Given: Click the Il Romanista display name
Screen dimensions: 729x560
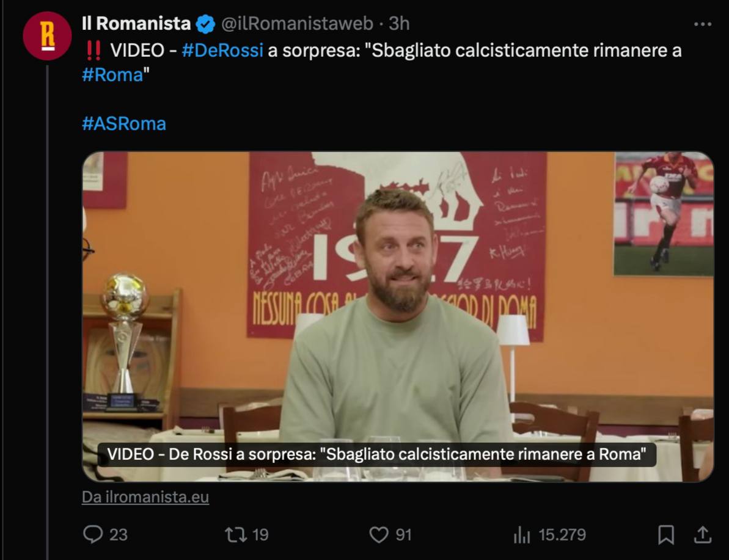Looking at the screenshot, I should (x=136, y=23).
